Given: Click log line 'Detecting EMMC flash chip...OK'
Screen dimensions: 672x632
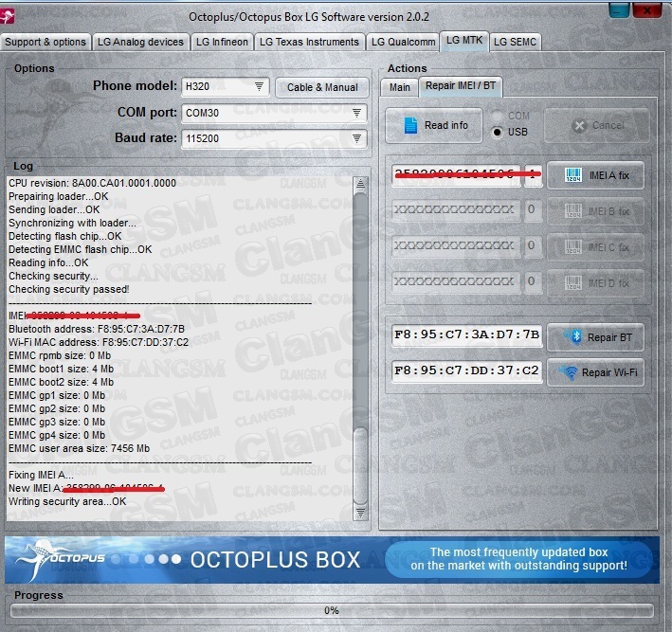Looking at the screenshot, I should point(81,249).
